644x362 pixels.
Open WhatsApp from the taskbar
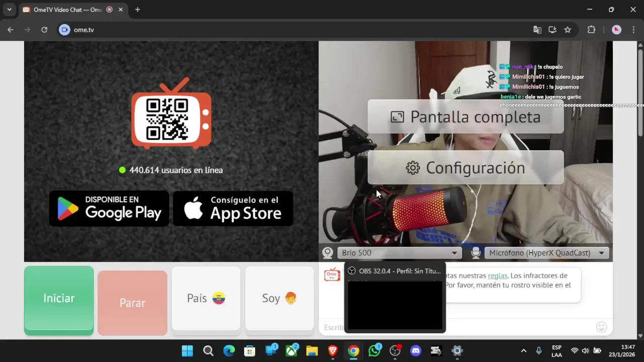tap(374, 351)
